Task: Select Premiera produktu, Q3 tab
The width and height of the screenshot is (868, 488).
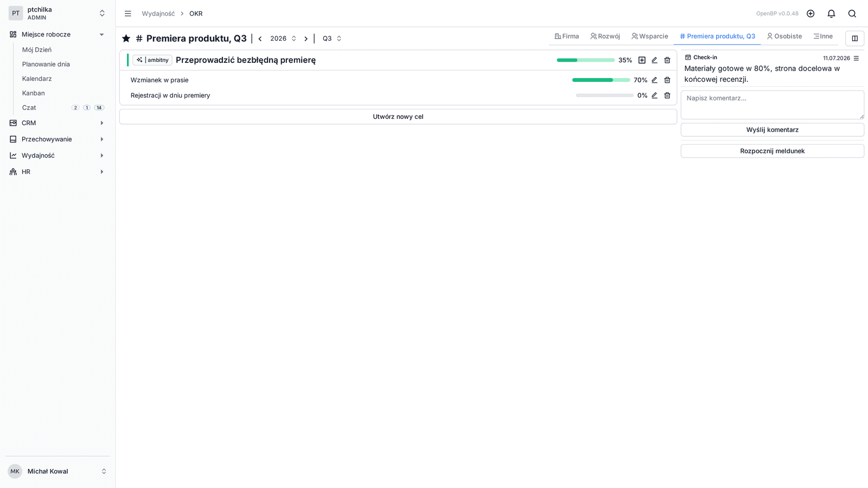Action: 717,36
